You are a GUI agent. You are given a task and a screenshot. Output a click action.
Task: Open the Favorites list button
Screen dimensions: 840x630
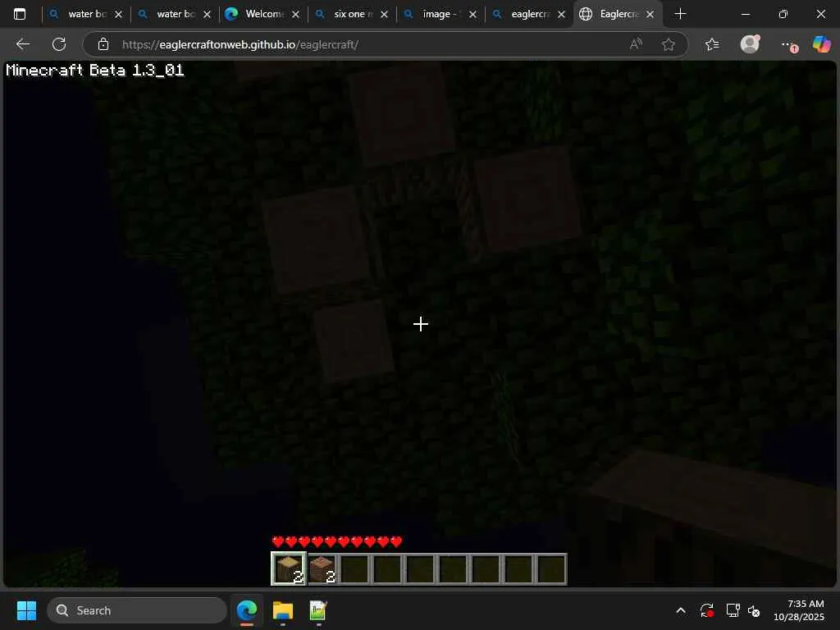[712, 44]
